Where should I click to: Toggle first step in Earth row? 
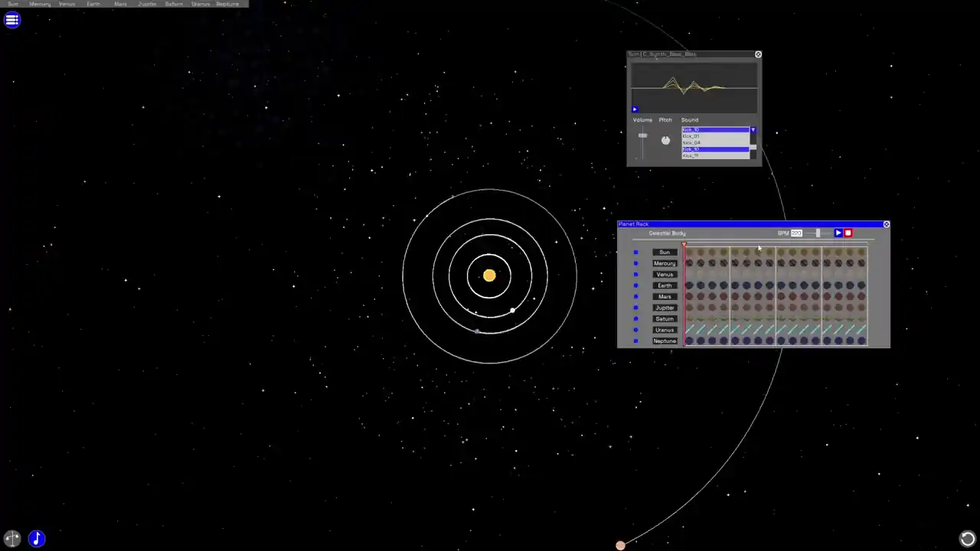click(x=689, y=285)
